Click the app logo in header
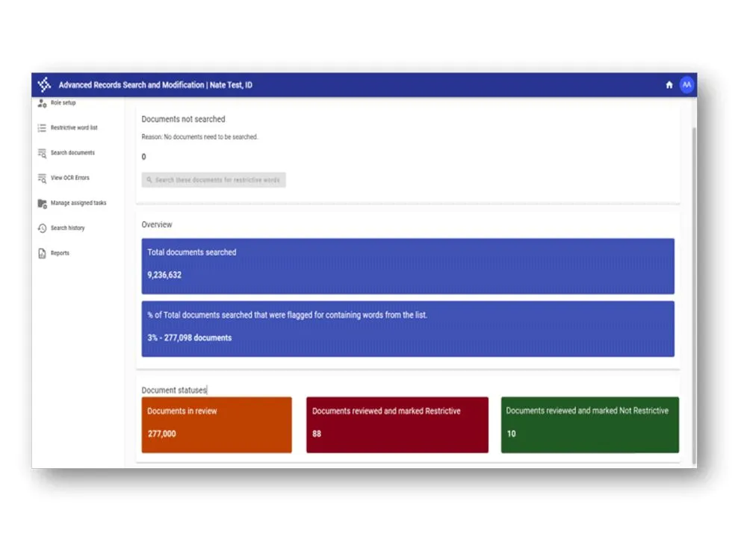Image resolution: width=747 pixels, height=560 pixels. (x=44, y=85)
